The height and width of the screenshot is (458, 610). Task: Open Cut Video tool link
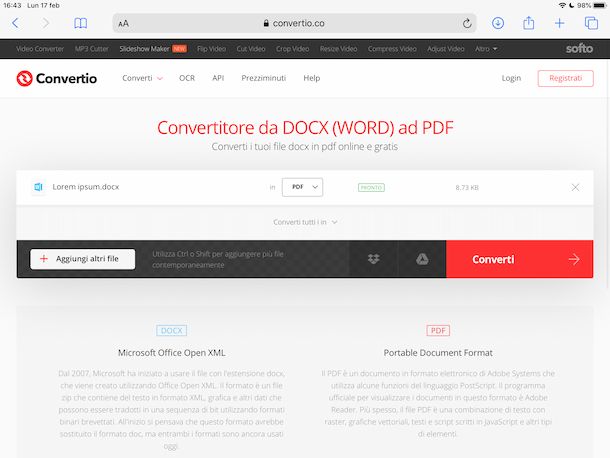251,49
